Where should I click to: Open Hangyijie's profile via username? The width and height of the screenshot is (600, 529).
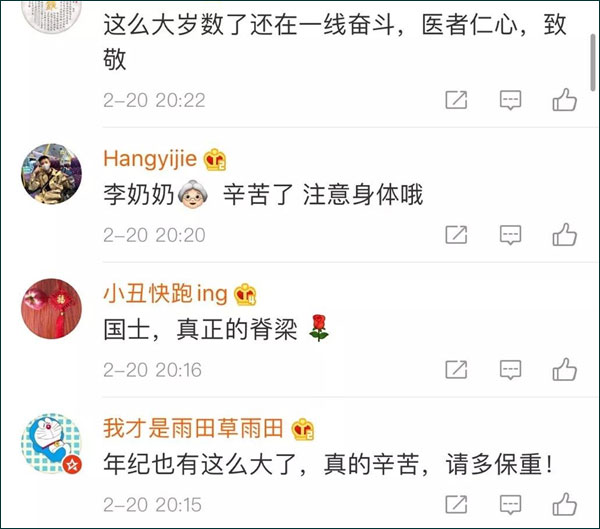(x=150, y=159)
